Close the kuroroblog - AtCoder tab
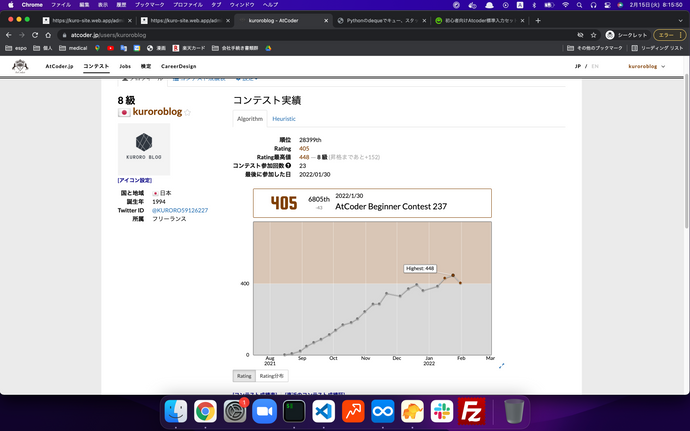690x431 pixels. [x=326, y=20]
